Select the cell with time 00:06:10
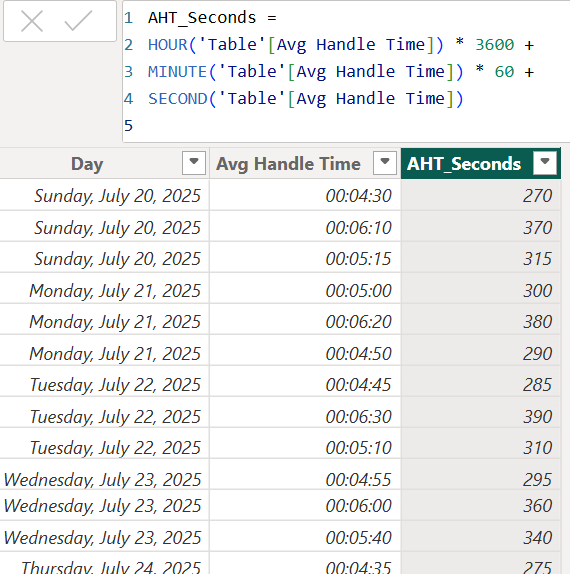The width and height of the screenshot is (570, 574). pos(305,227)
